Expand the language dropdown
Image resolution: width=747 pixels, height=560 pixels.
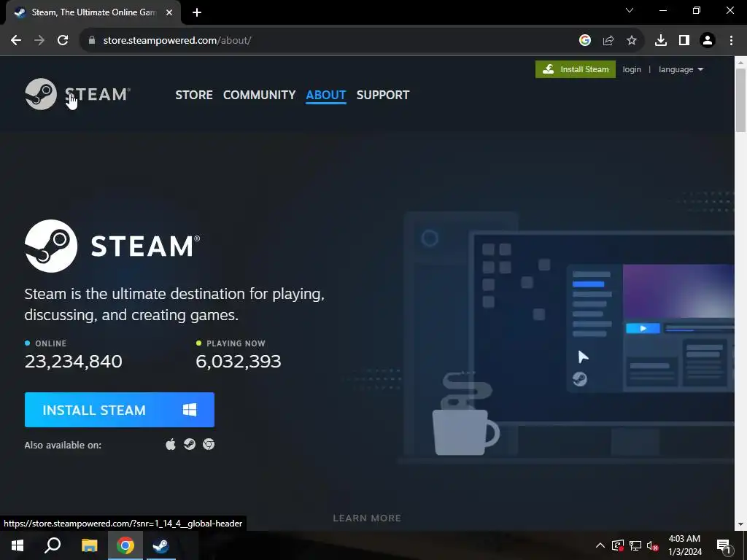(681, 69)
